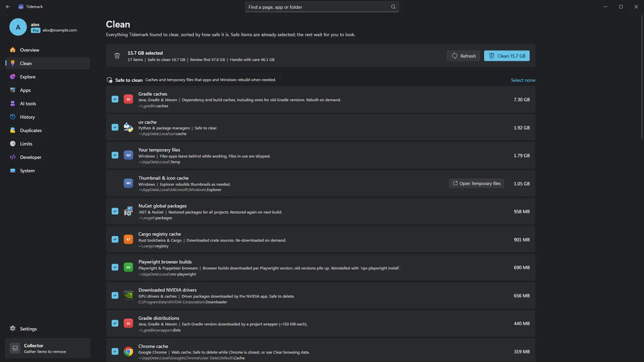This screenshot has width=644, height=362.
Task: Click the alex account avatar
Action: tap(18, 27)
